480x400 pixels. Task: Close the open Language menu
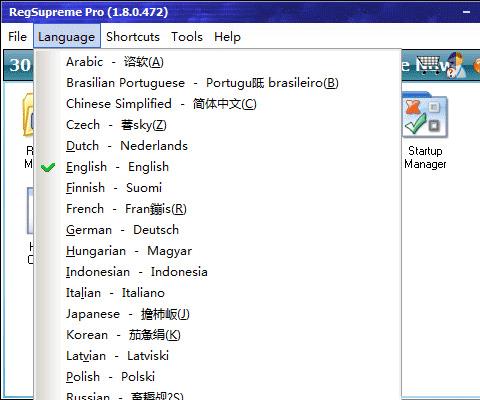click(x=66, y=36)
